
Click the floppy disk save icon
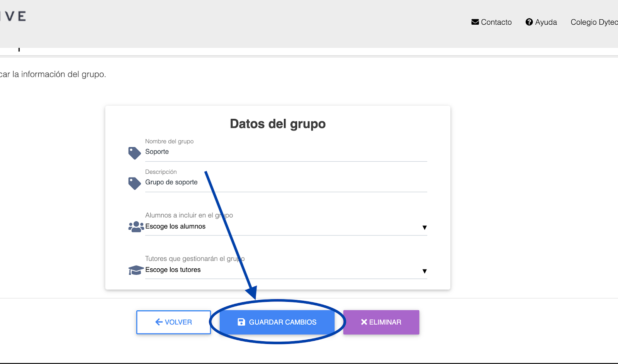(241, 322)
